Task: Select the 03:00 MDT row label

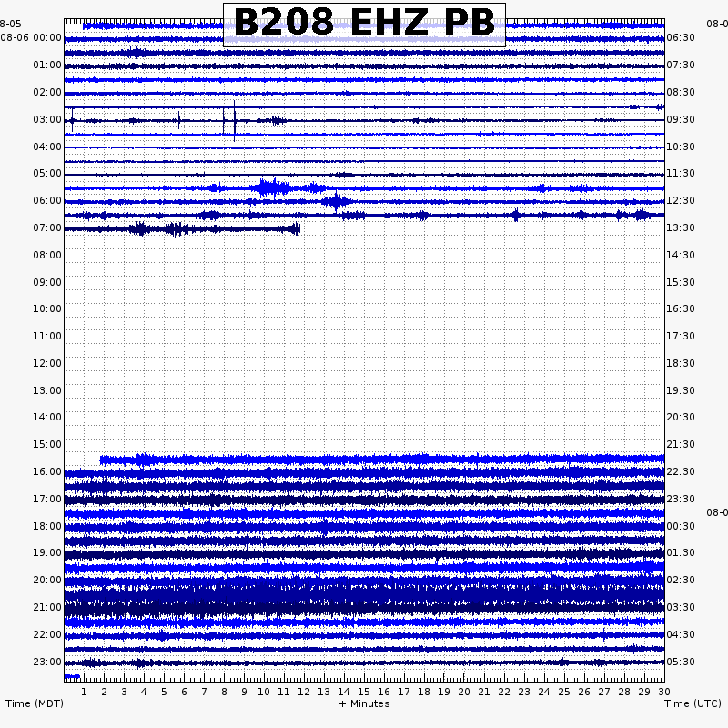Action: [x=47, y=120]
